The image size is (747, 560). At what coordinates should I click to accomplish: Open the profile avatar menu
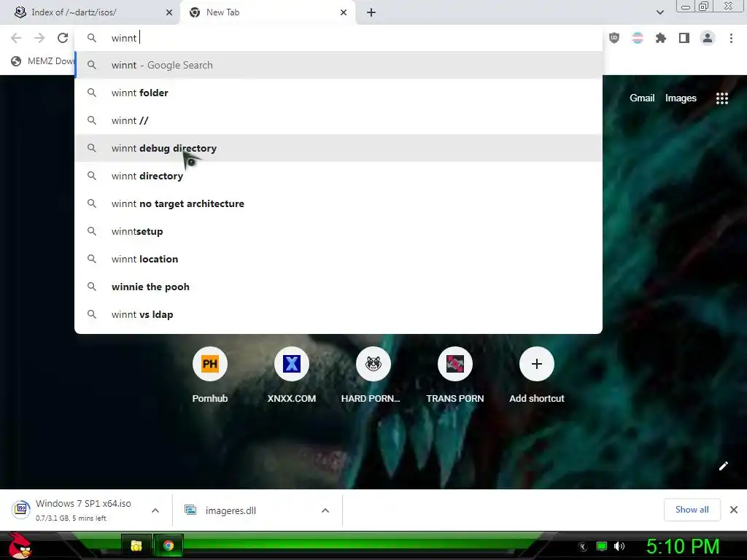click(x=708, y=38)
